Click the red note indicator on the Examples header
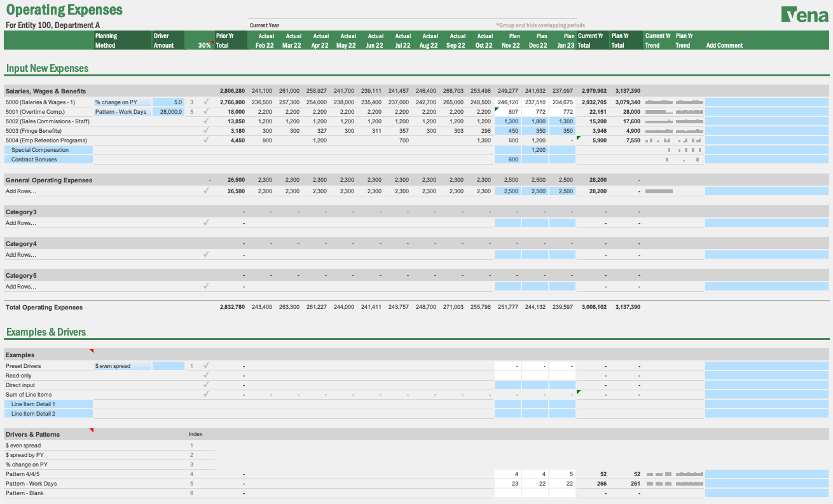The height and width of the screenshot is (504, 833). pyautogui.click(x=91, y=350)
